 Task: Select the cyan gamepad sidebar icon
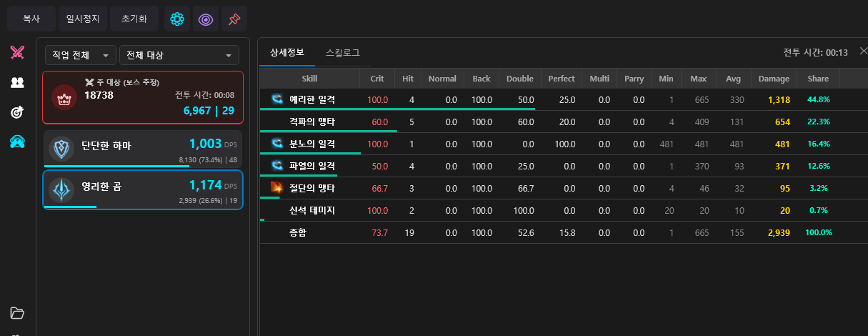18,142
